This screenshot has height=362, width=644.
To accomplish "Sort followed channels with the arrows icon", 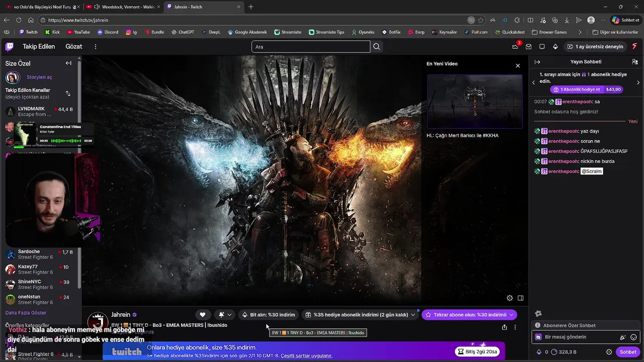I will [68, 94].
